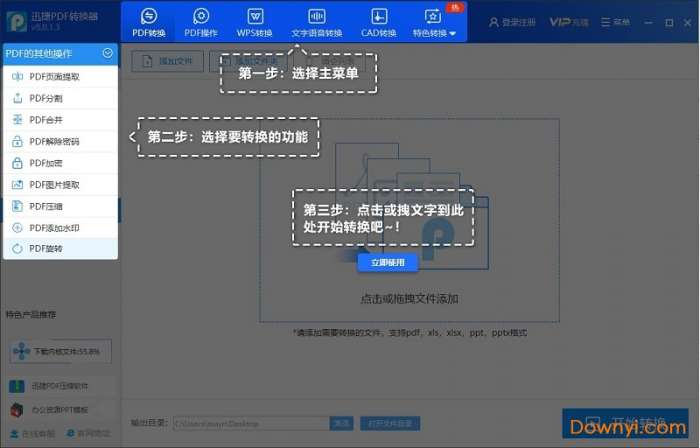Screen dimensions: 700x448
Task: Open the PDF转换 main tab
Action: tap(149, 22)
